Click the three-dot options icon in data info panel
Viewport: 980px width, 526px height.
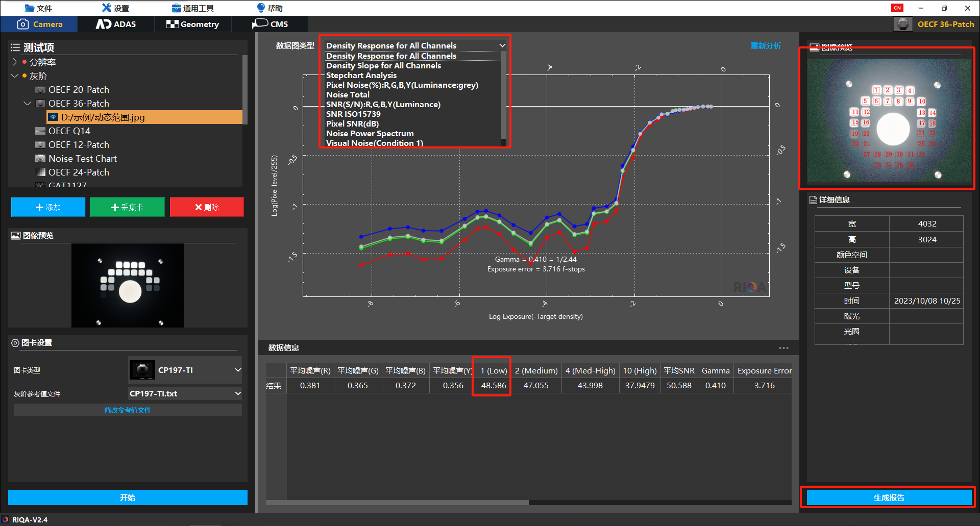tap(783, 348)
